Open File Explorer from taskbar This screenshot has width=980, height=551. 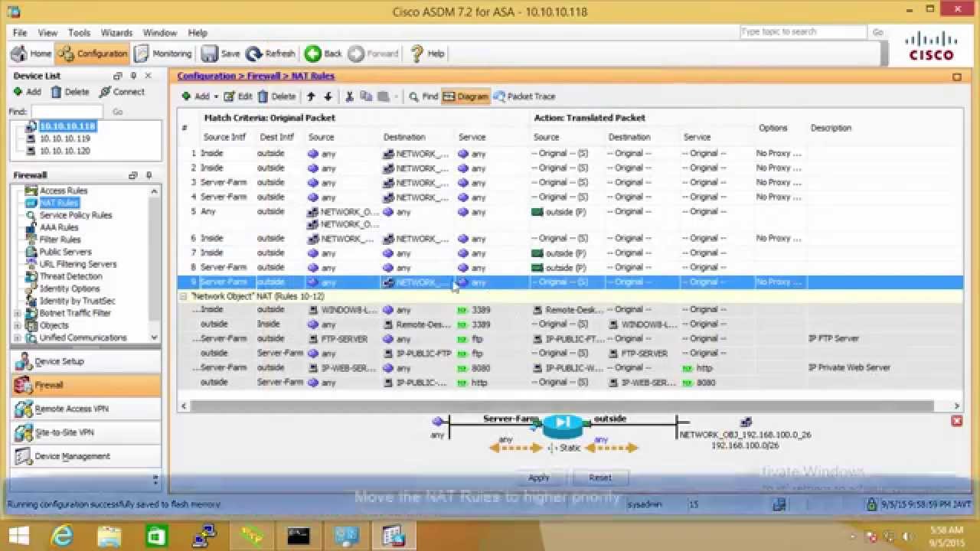click(109, 536)
